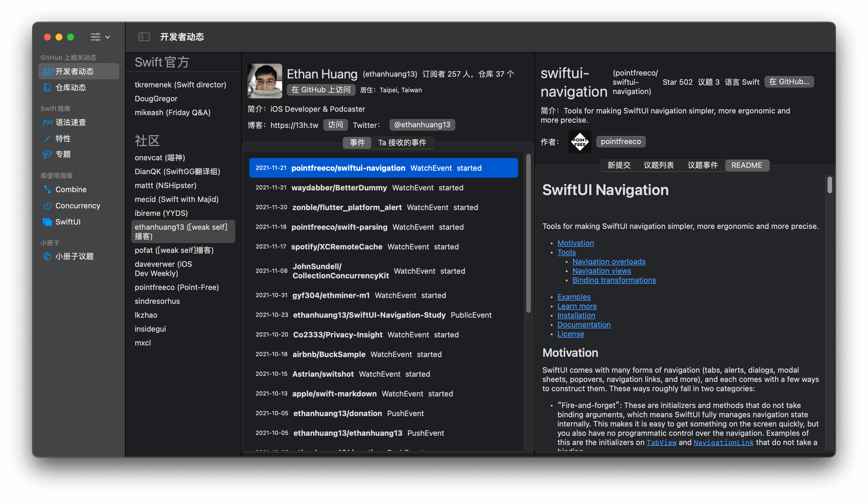
Task: Open the 专题 graduation cap icon
Action: (47, 154)
